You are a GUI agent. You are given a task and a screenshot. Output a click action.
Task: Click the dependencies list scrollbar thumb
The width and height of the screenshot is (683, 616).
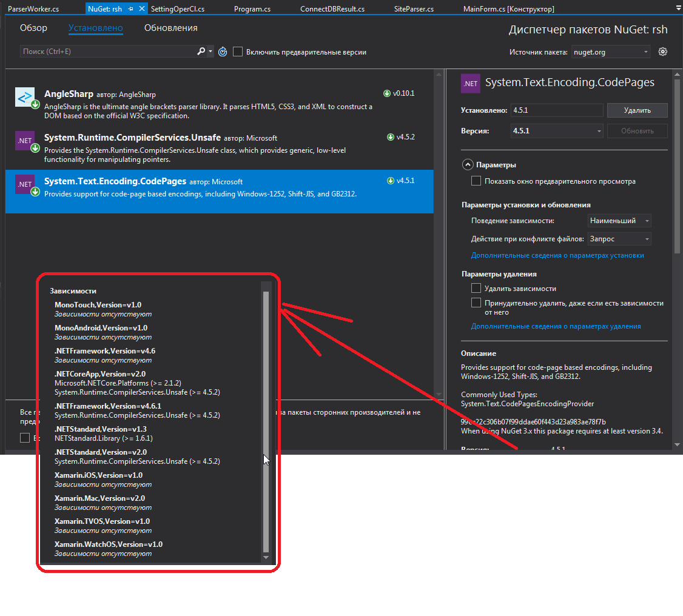pos(266,421)
